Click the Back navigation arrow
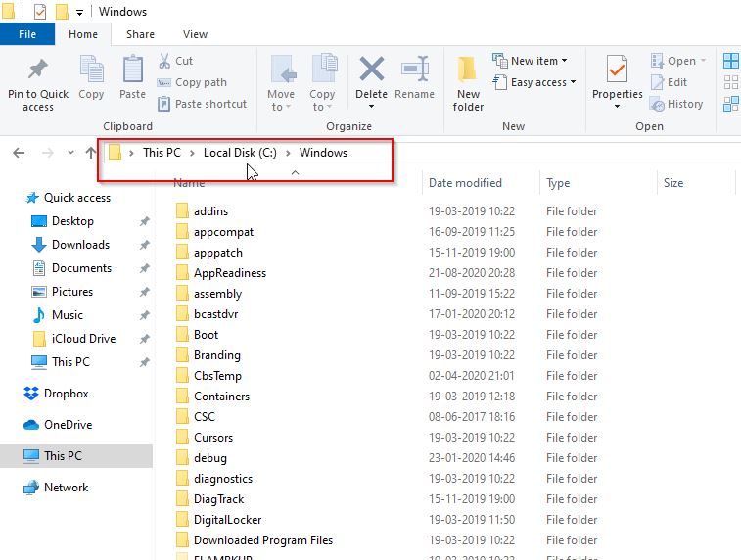This screenshot has height=560, width=741. (x=19, y=153)
